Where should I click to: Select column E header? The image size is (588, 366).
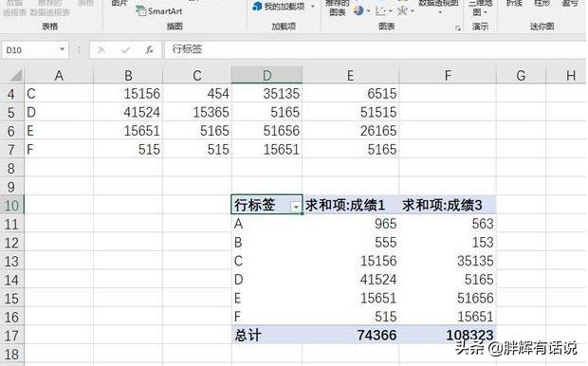(351, 75)
